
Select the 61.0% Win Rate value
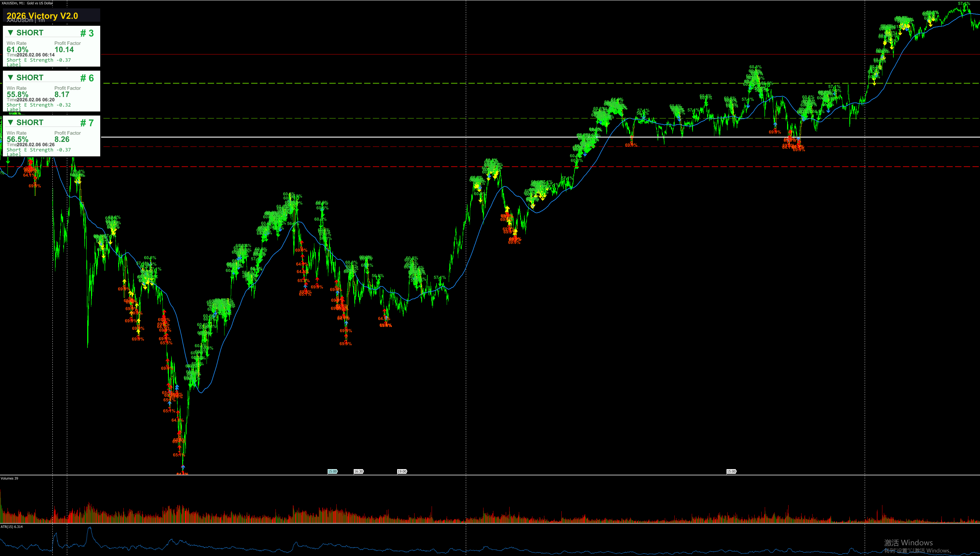click(17, 49)
